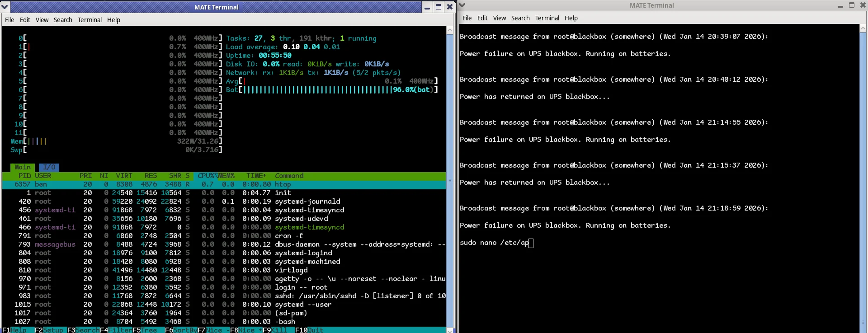The image size is (868, 333).
Task: Expand the View menu in the right window
Action: (499, 18)
